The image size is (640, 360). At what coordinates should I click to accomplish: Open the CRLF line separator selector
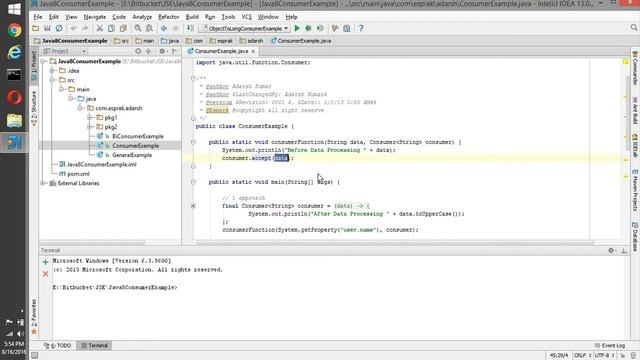pos(582,356)
